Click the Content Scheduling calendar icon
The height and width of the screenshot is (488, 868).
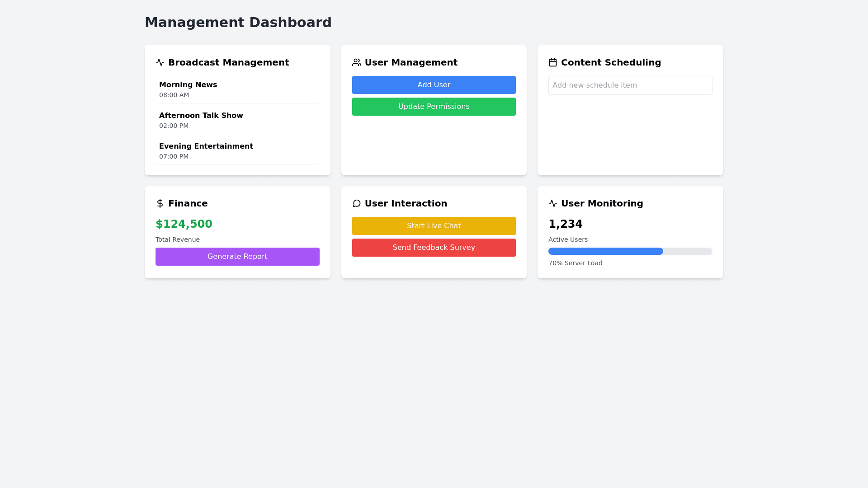pos(553,62)
